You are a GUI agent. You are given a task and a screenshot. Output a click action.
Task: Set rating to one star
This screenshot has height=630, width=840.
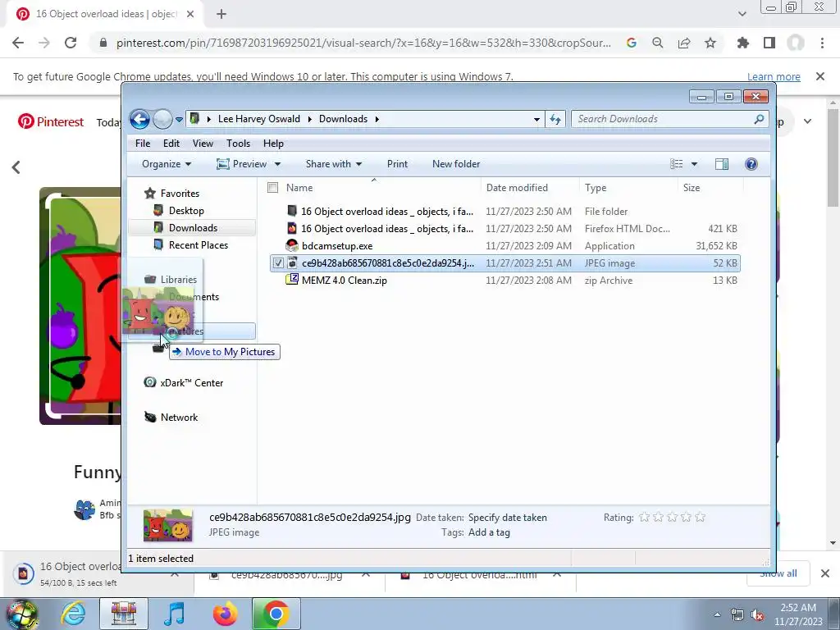click(645, 517)
